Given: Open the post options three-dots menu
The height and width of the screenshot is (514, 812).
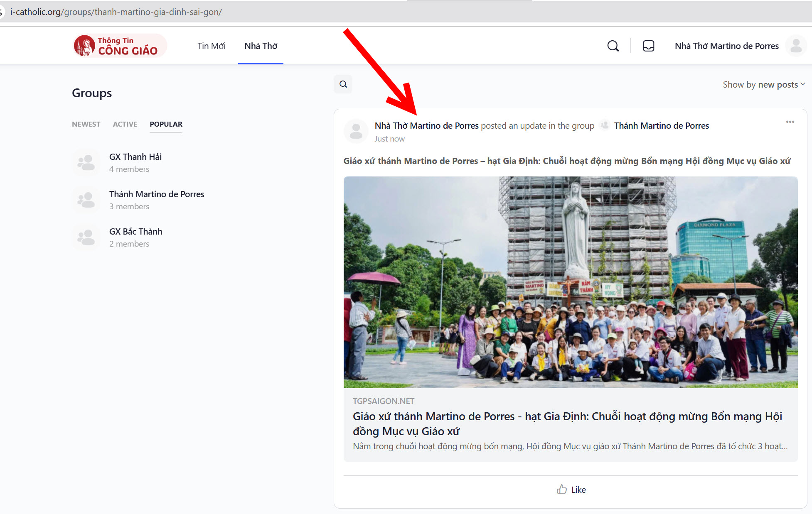Looking at the screenshot, I should [x=790, y=122].
